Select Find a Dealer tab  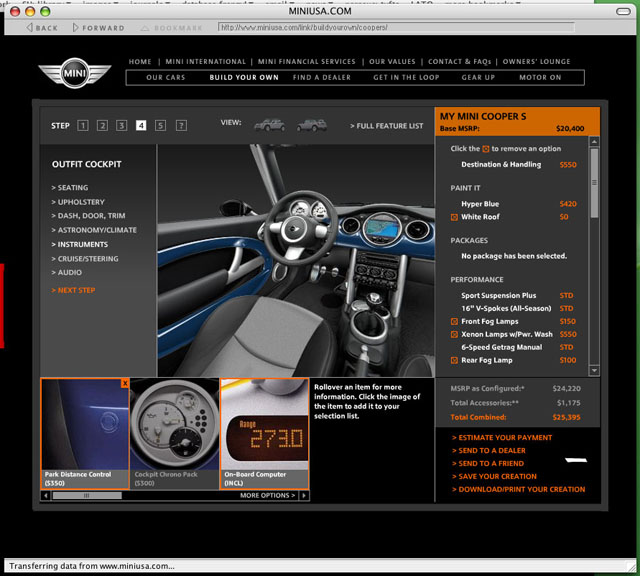pos(322,78)
